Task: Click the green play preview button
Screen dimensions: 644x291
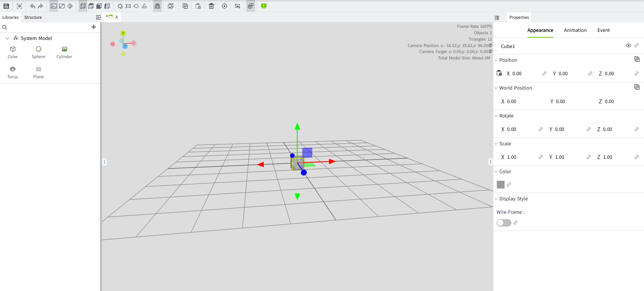Action: (x=264, y=6)
